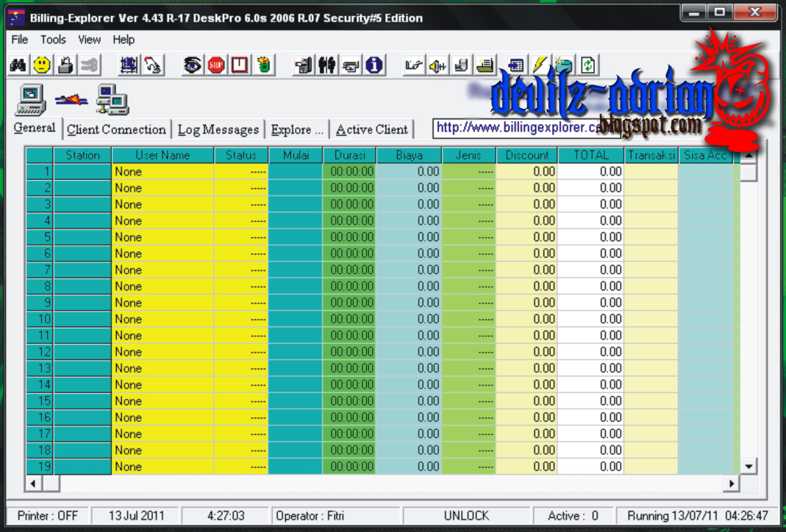Click the hand writing signature icon
Screen dimensions: 786x532
point(414,65)
